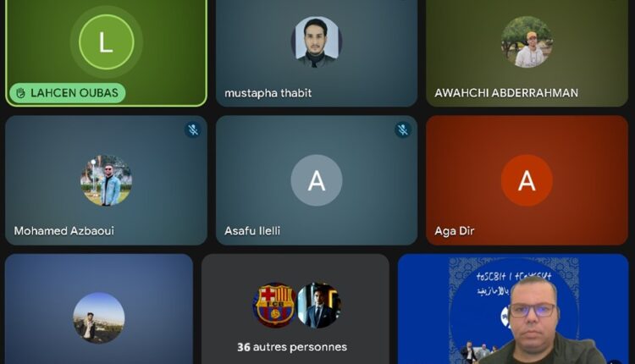Screen dimensions: 635x364
Task: Open AWAHCHI ABDERRAHMAN's profile photo
Action: [527, 41]
